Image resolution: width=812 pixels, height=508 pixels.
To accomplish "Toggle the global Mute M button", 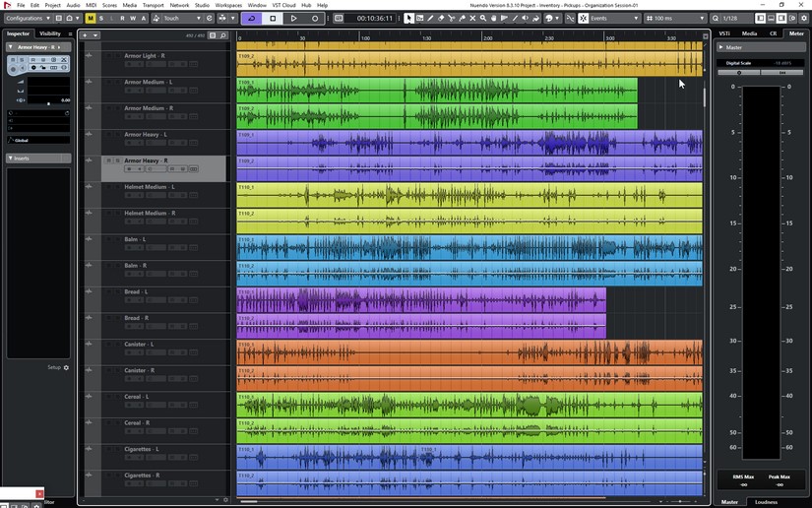I will point(91,18).
